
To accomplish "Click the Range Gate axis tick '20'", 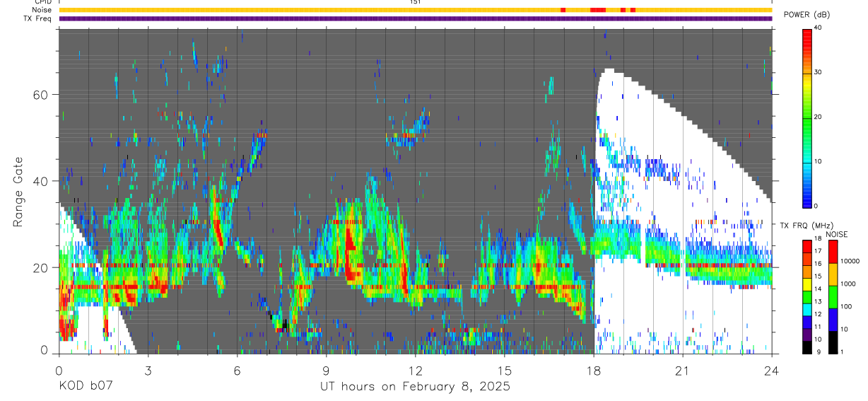I will (39, 267).
